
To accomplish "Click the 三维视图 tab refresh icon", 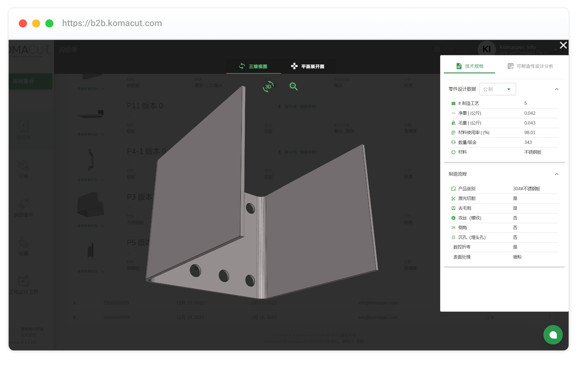I will (x=242, y=66).
